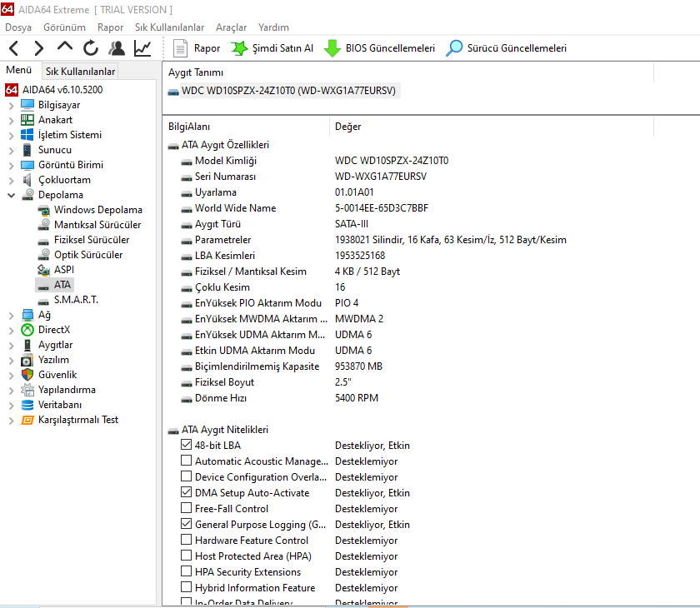Open the Sık Kullanılanlar menu
700x608 pixels.
170,27
